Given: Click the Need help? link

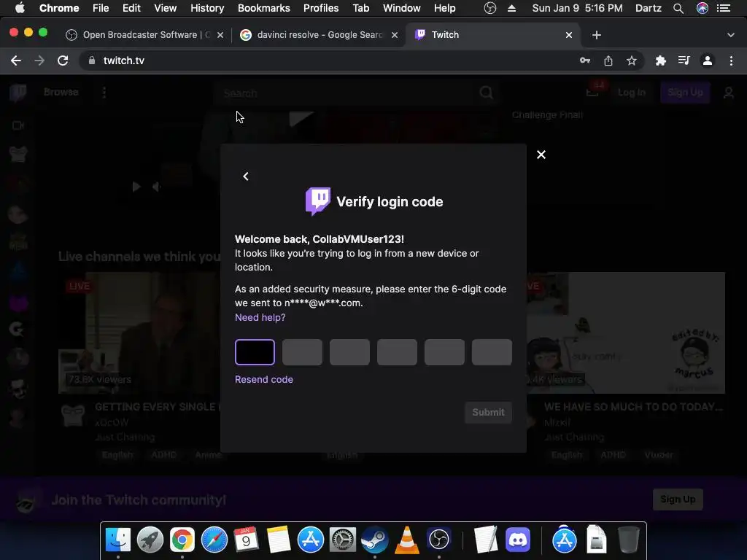Looking at the screenshot, I should (x=260, y=318).
